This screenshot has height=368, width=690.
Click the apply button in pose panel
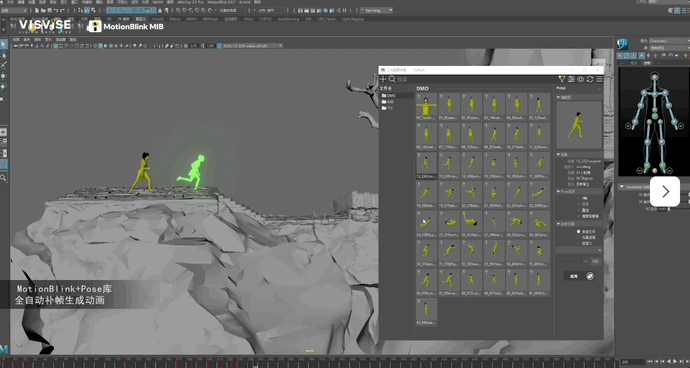pyautogui.click(x=573, y=276)
